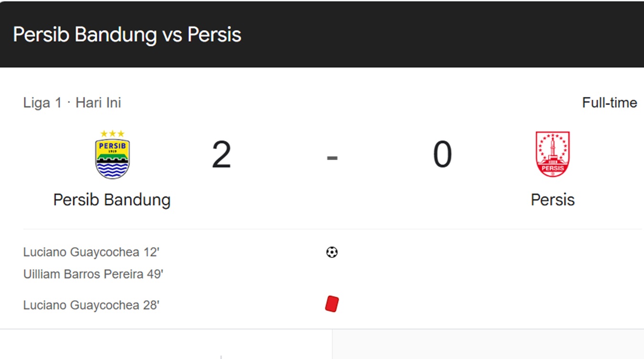Click the Persis club crest
The image size is (644, 359).
point(552,155)
